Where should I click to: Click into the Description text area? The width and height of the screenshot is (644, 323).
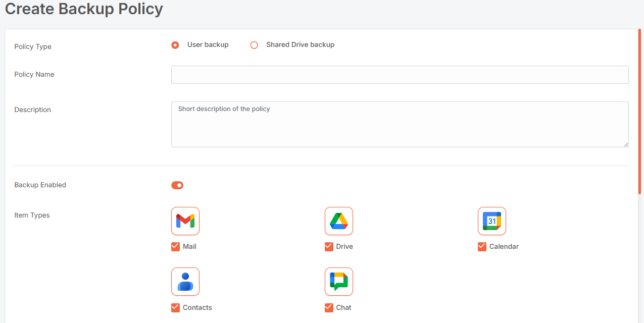point(400,125)
